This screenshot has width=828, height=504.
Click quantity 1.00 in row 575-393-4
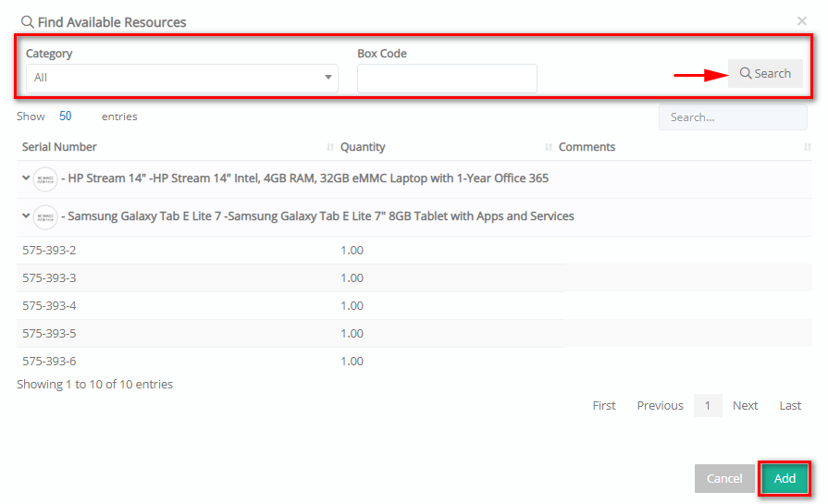352,306
